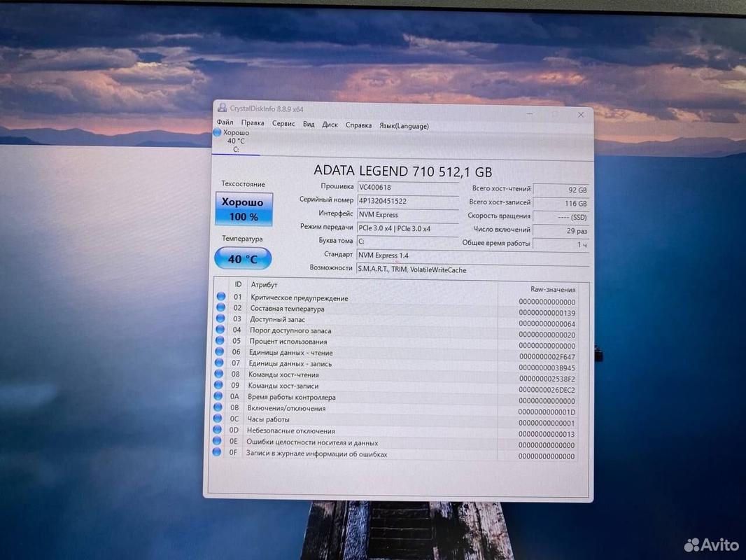Select the disk C: tab with Хорошо status
The image size is (746, 560).
click(x=235, y=141)
